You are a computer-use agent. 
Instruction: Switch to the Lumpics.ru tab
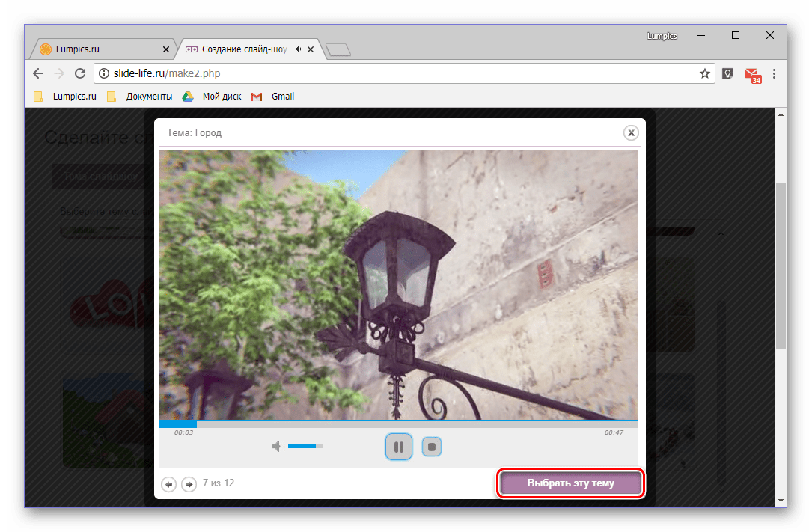pyautogui.click(x=103, y=49)
